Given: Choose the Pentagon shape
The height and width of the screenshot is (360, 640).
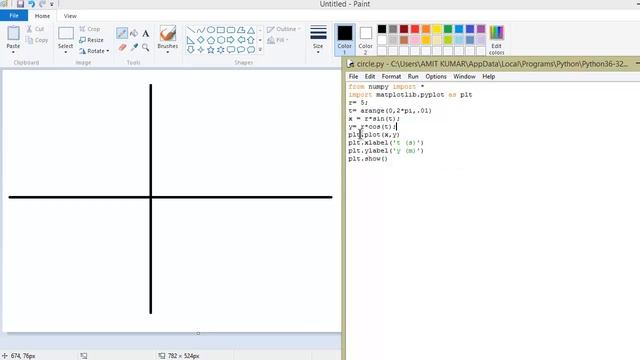Looking at the screenshot, I should (x=211, y=40).
